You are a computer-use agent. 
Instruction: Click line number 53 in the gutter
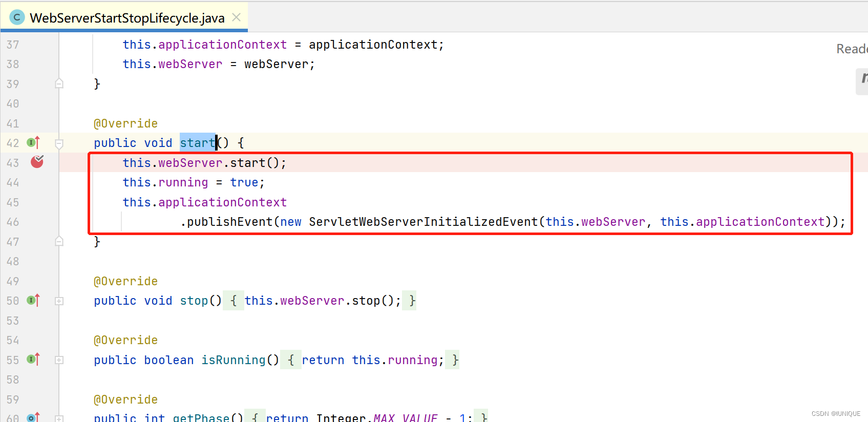[x=13, y=321]
